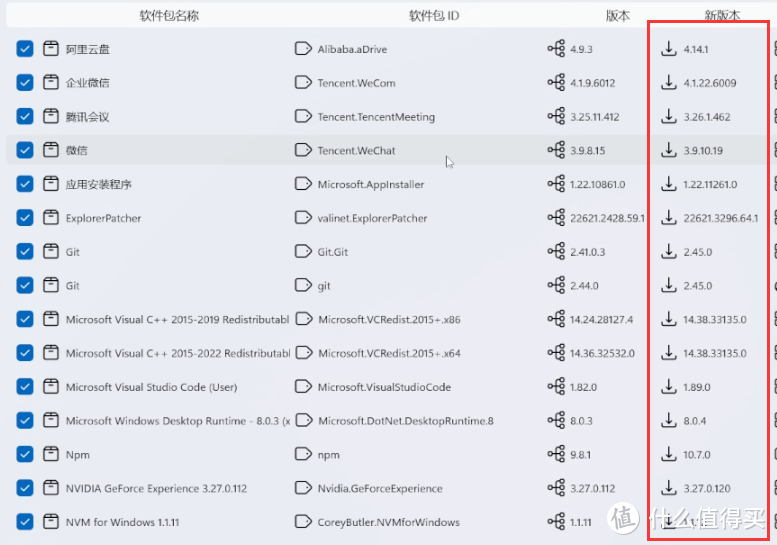Click package box icon beside ExplorerPatcher
This screenshot has width=777, height=545.
[51, 218]
